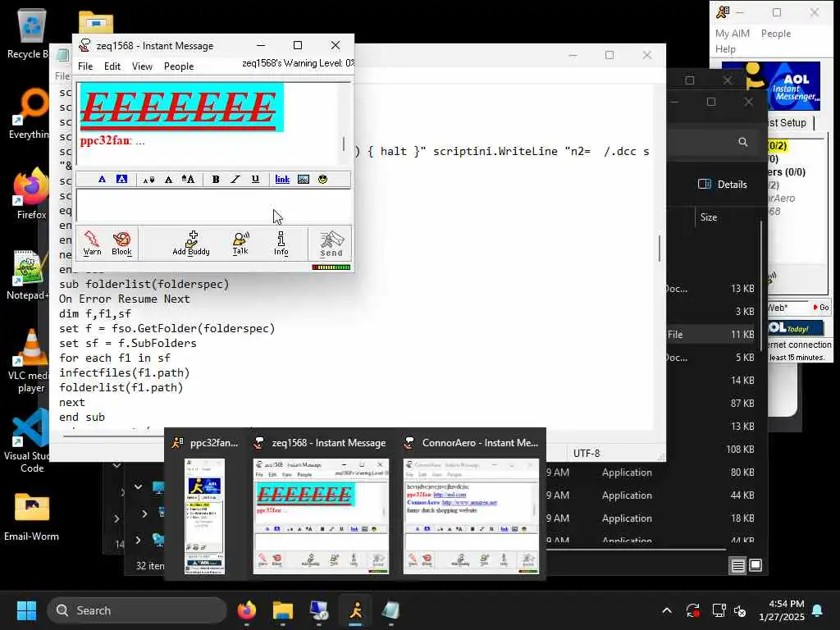Send the instant message
Image resolution: width=840 pixels, height=630 pixels.
(x=331, y=244)
